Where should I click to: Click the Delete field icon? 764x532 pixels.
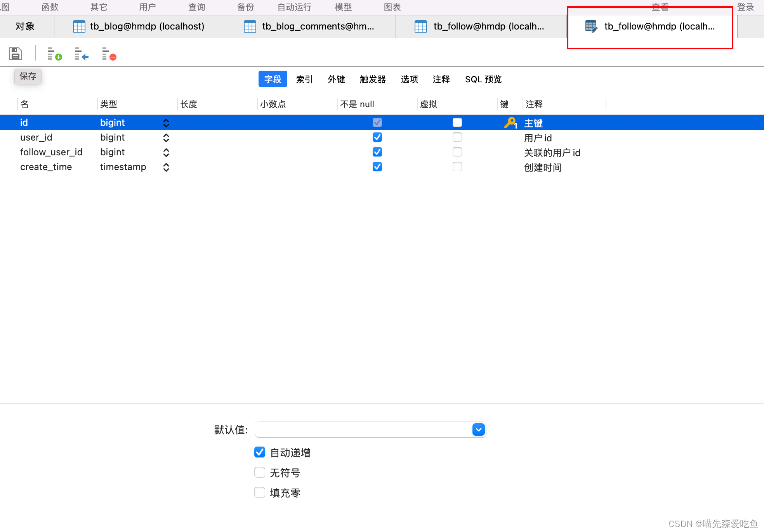click(x=109, y=54)
